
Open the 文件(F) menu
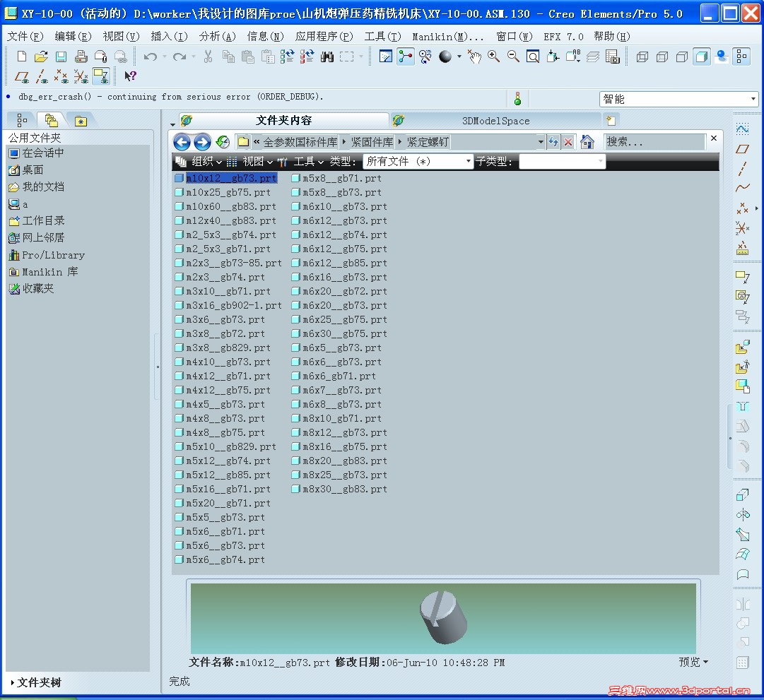(25, 37)
